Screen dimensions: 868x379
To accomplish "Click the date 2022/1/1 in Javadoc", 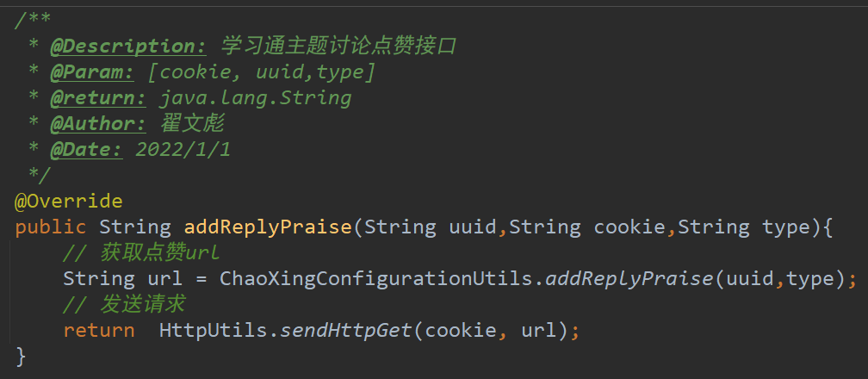I will pyautogui.click(x=183, y=149).
